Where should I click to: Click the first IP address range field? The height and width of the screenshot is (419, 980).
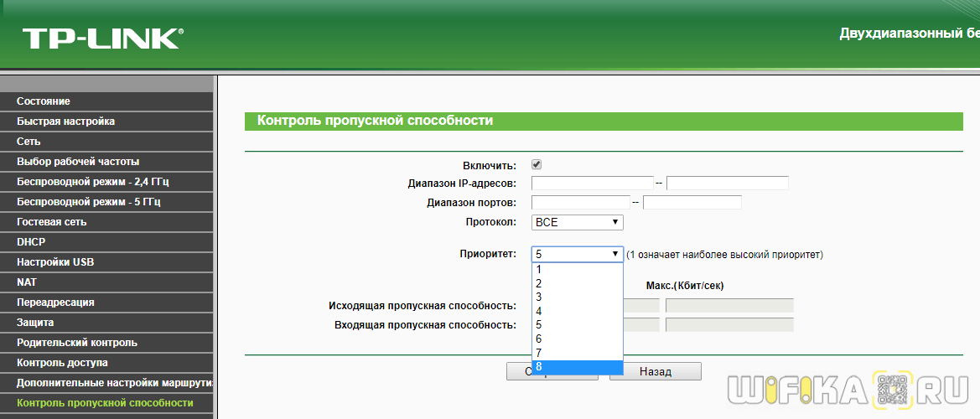(592, 183)
